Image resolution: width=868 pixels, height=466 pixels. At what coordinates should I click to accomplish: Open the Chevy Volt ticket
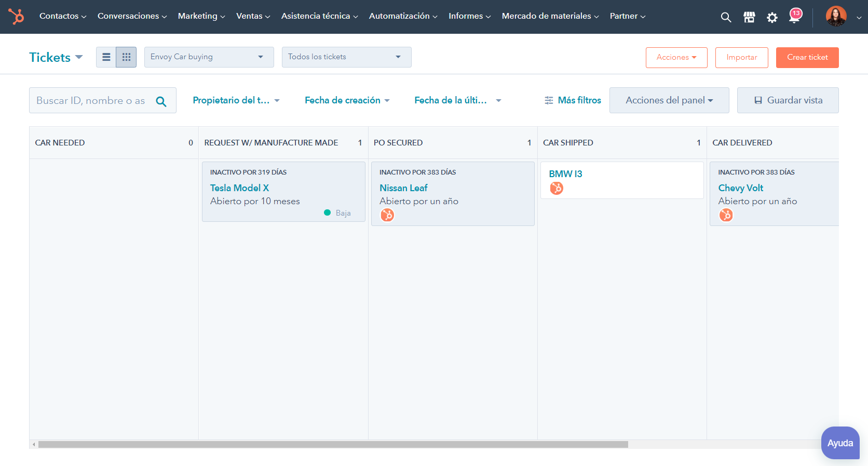[740, 188]
